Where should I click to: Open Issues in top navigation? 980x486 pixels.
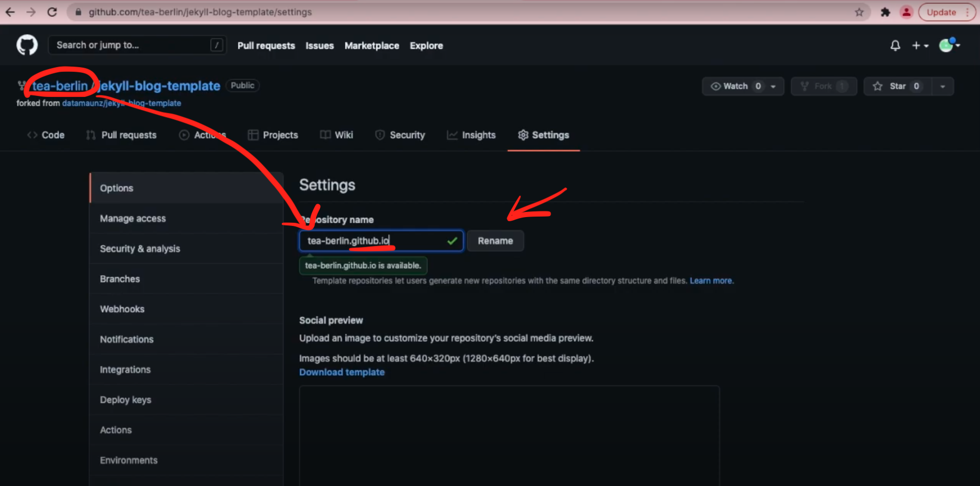coord(319,46)
